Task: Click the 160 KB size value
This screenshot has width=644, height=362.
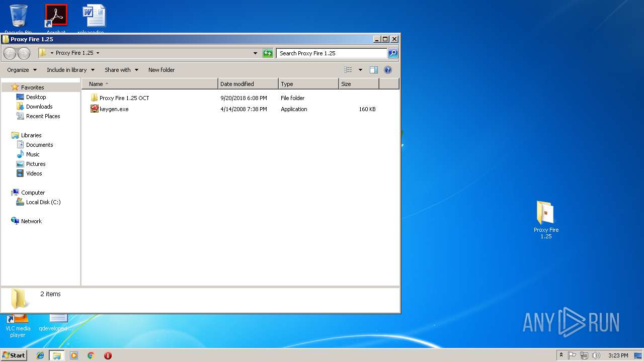Action: click(x=367, y=109)
